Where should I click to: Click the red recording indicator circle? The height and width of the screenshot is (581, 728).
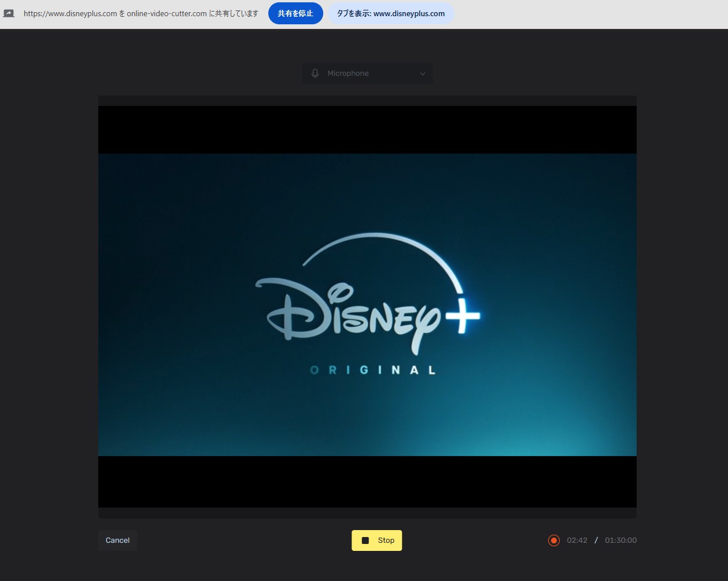pos(554,540)
